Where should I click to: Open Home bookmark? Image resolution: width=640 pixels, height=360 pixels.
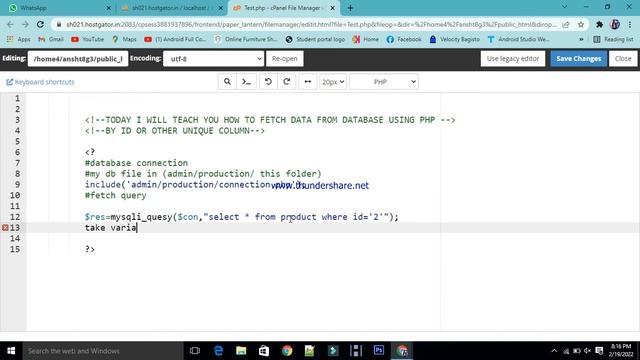tap(366, 39)
